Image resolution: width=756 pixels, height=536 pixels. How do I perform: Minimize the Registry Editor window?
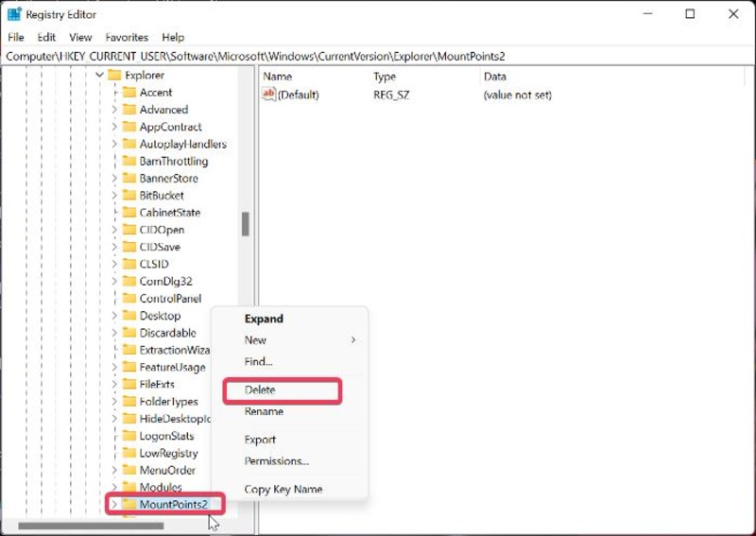click(x=647, y=14)
